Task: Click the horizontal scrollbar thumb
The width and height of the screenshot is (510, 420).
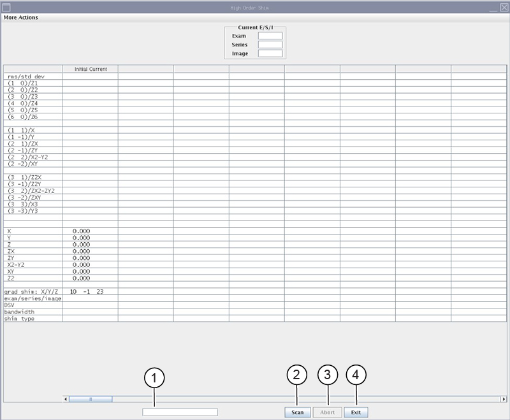Action: click(91, 399)
